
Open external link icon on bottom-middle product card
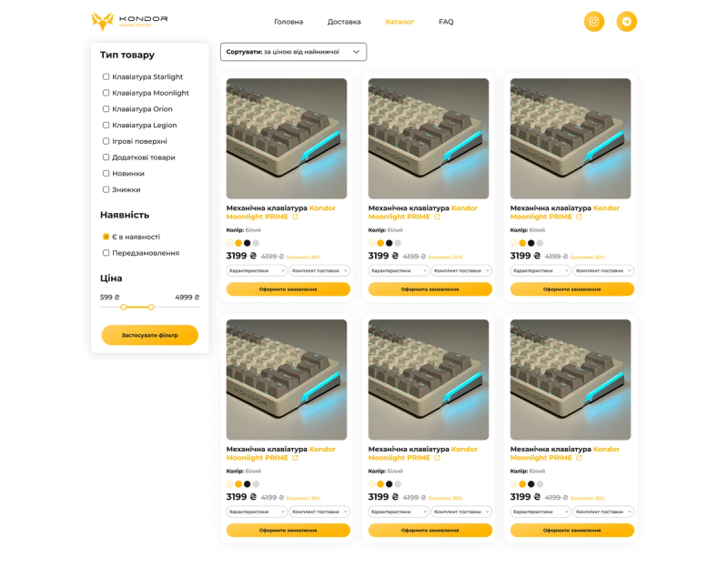pos(438,458)
